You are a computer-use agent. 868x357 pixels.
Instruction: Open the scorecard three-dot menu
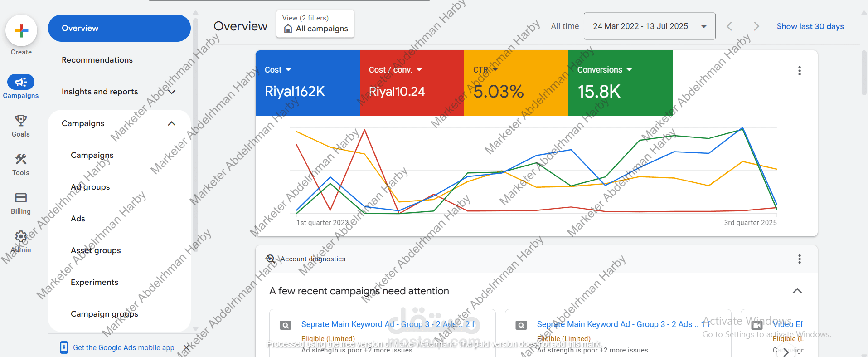pos(800,71)
